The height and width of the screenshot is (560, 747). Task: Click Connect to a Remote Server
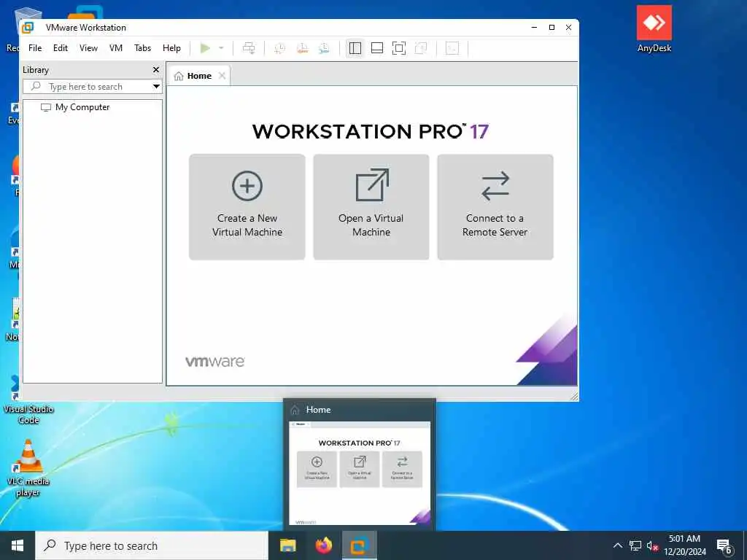pyautogui.click(x=495, y=207)
